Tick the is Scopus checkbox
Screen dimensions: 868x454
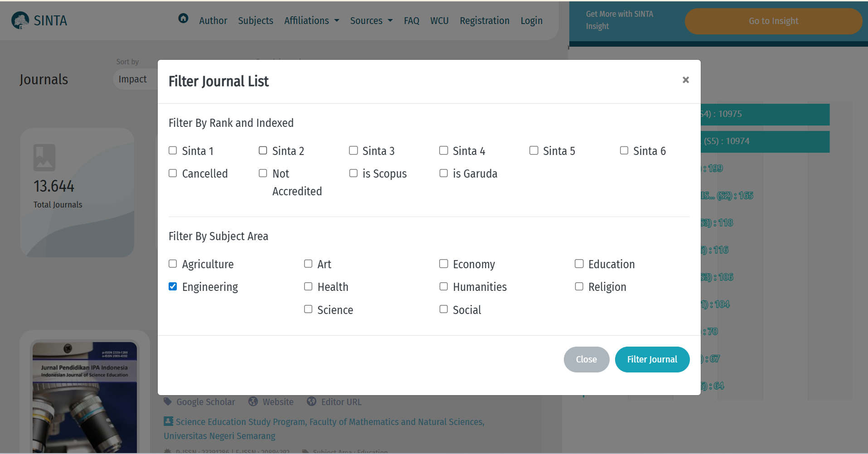pyautogui.click(x=353, y=173)
